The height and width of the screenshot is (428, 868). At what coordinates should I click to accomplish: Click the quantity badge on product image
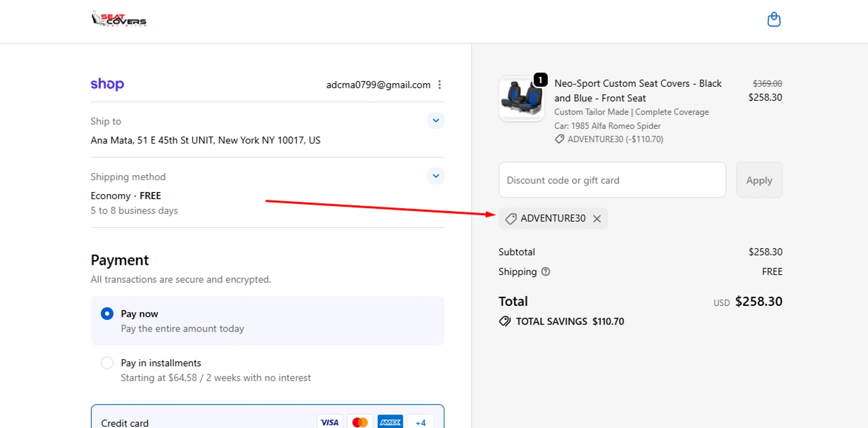[540, 80]
